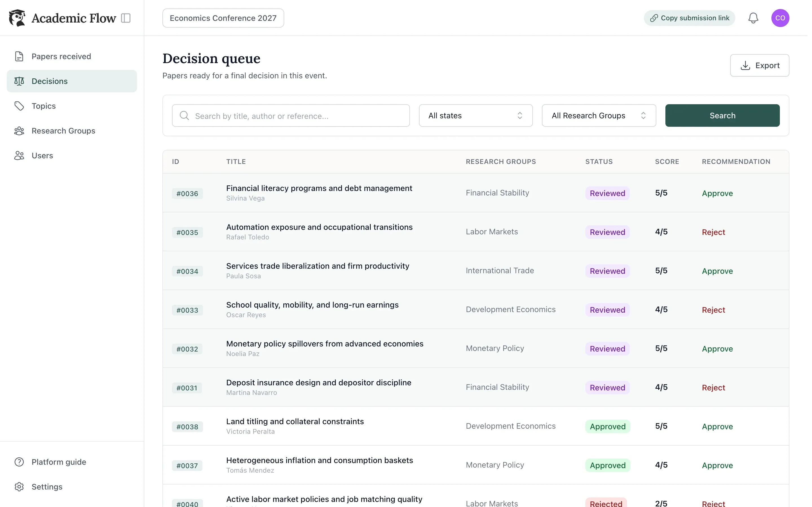812x507 pixels.
Task: Click the Research Groups people icon
Action: coord(19,131)
